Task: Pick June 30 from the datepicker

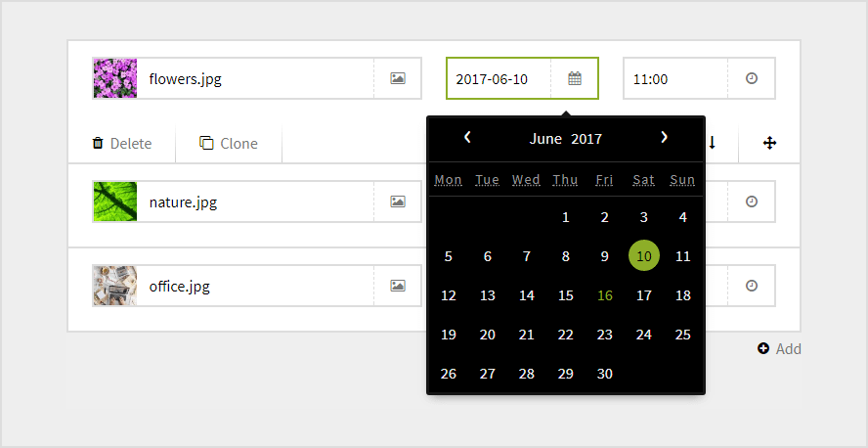Action: point(605,374)
